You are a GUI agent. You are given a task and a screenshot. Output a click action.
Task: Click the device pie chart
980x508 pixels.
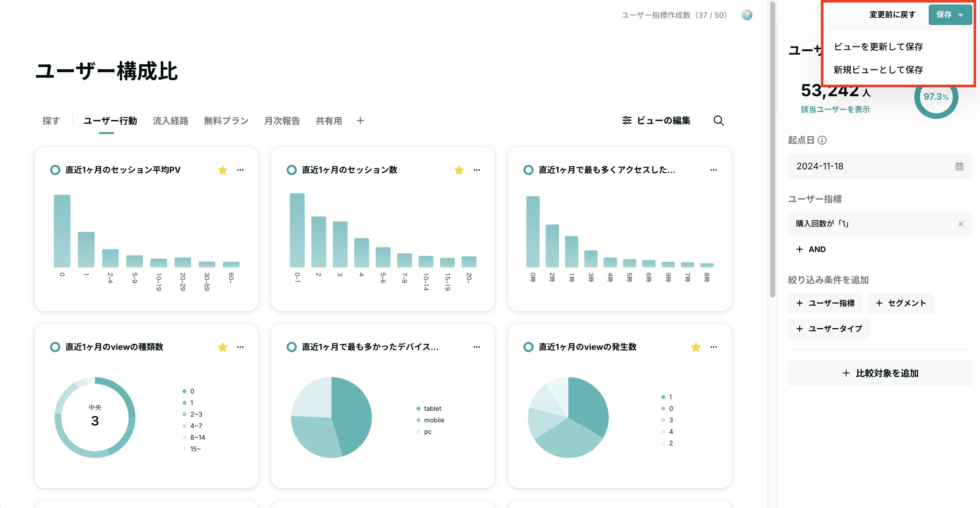pos(331,417)
